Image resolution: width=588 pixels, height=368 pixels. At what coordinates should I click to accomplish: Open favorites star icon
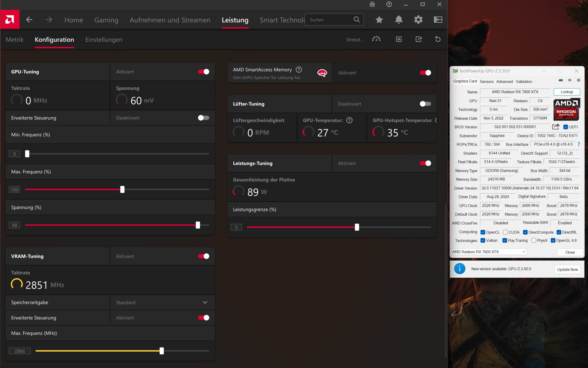[x=379, y=20]
